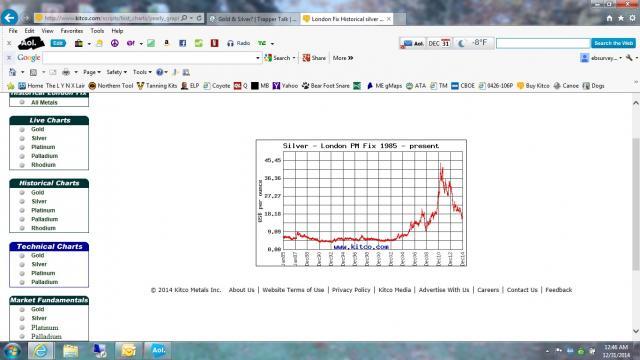Open the AOL Radio headphones icon
The image size is (640, 360).
coord(230,43)
